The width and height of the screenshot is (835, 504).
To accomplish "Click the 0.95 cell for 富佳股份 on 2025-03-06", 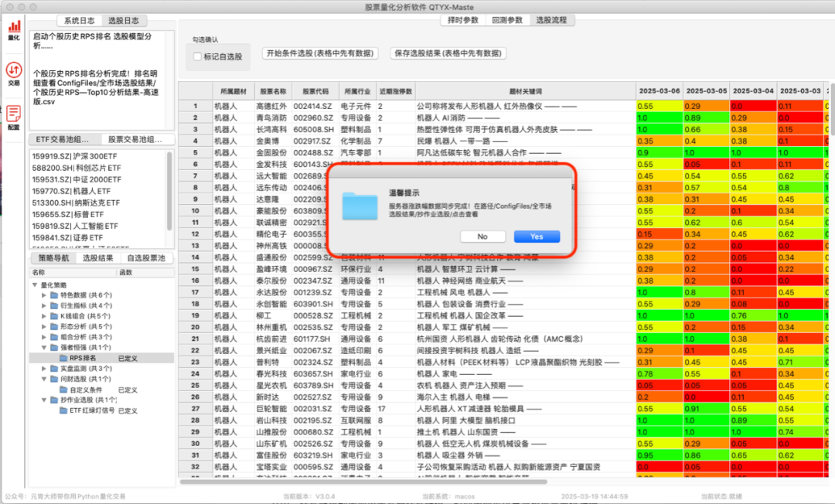I will point(659,455).
